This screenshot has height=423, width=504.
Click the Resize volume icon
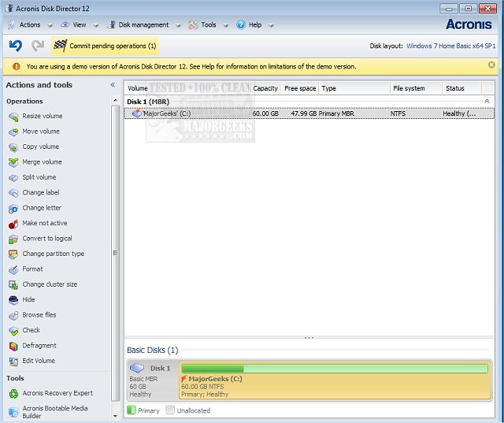(x=13, y=117)
